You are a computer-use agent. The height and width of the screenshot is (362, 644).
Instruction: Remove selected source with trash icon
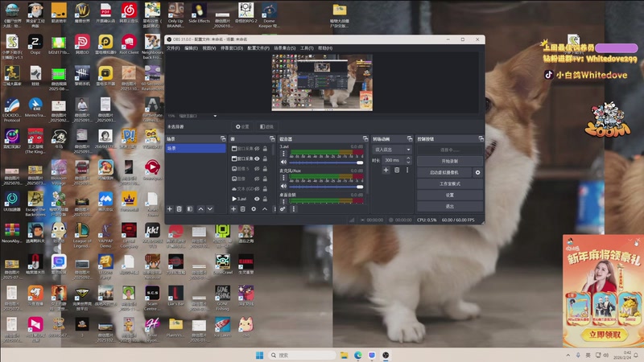click(243, 209)
